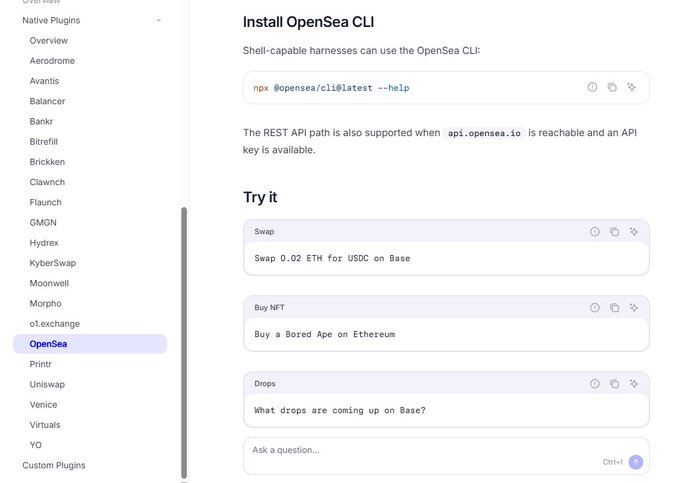Click the Try it heading

pos(260,197)
